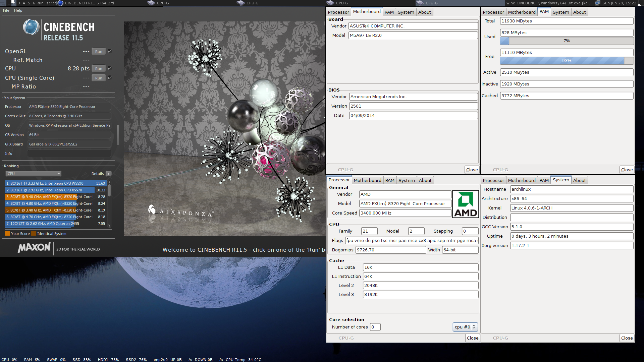This screenshot has width=644, height=362.
Task: Select the Intel Xeon CPU X5570 ranking row
Action: coord(56,190)
